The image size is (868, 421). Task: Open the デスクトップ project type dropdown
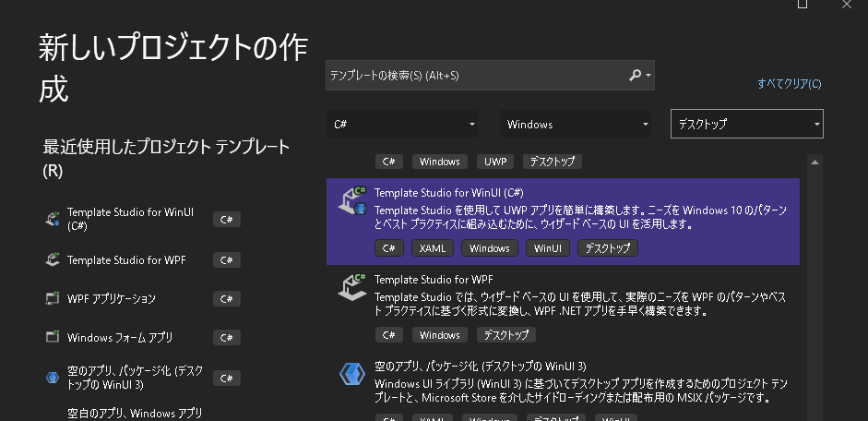[x=747, y=124]
